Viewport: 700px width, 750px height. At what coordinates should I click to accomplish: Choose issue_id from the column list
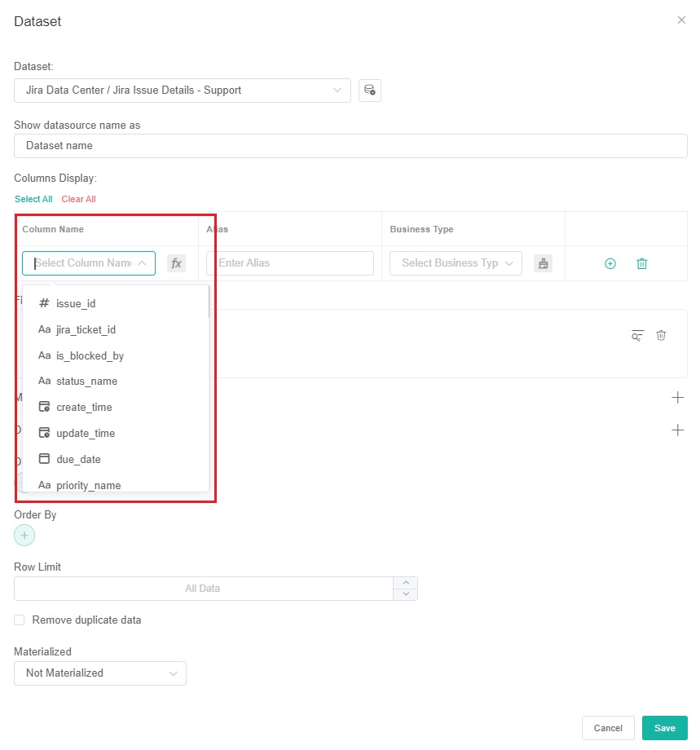click(76, 303)
